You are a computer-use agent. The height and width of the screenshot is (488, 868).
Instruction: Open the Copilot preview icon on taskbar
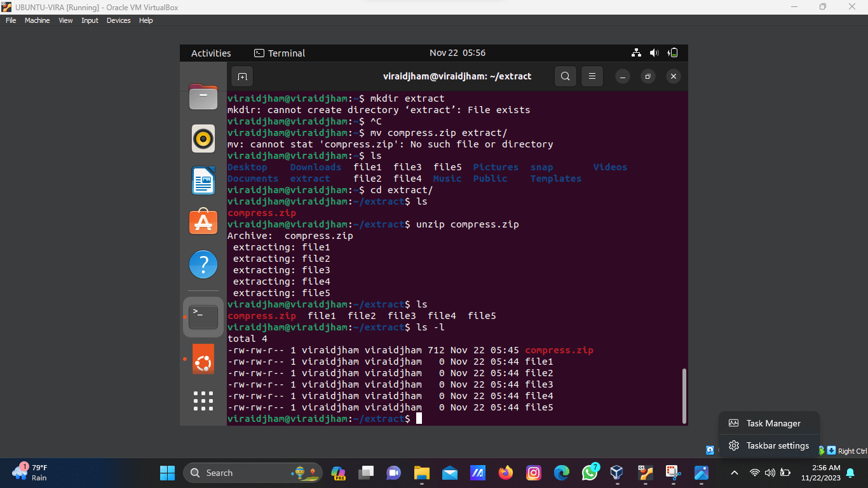(x=339, y=473)
